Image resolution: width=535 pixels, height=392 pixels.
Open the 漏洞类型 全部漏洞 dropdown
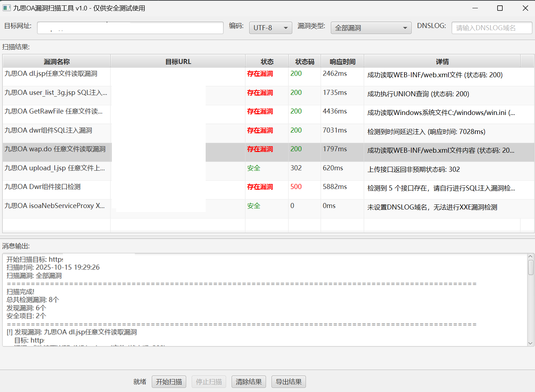pyautogui.click(x=371, y=28)
